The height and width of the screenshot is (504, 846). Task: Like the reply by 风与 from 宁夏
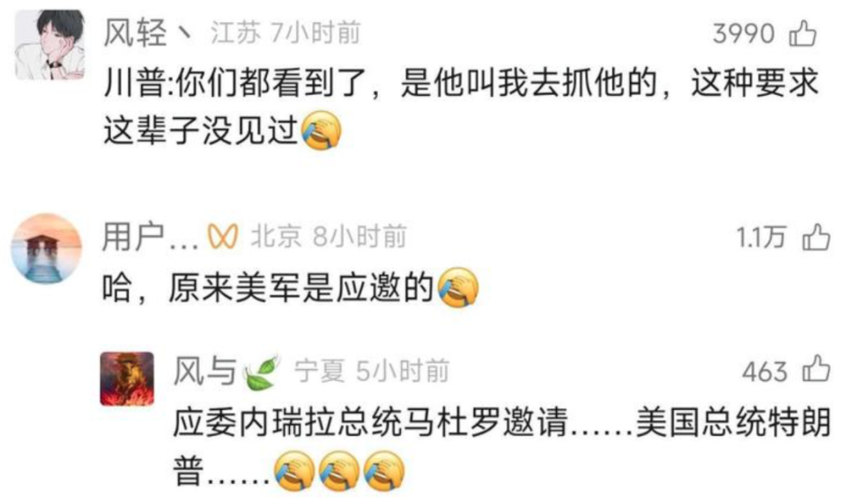coord(816,369)
